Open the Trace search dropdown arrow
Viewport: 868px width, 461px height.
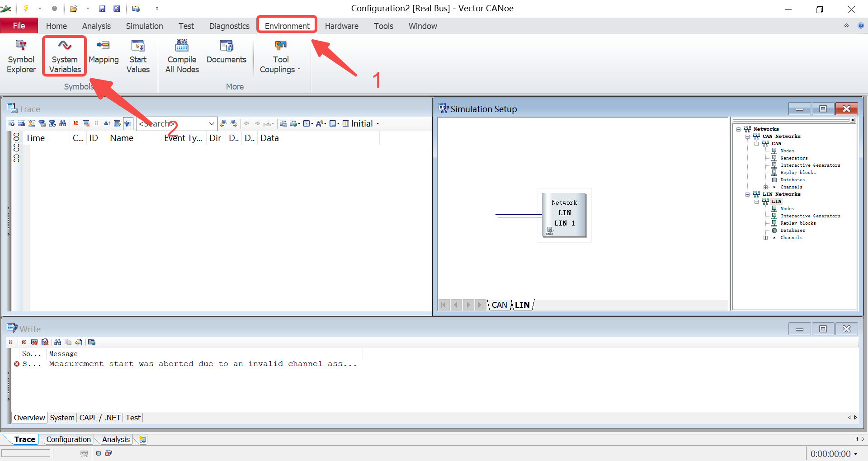211,123
